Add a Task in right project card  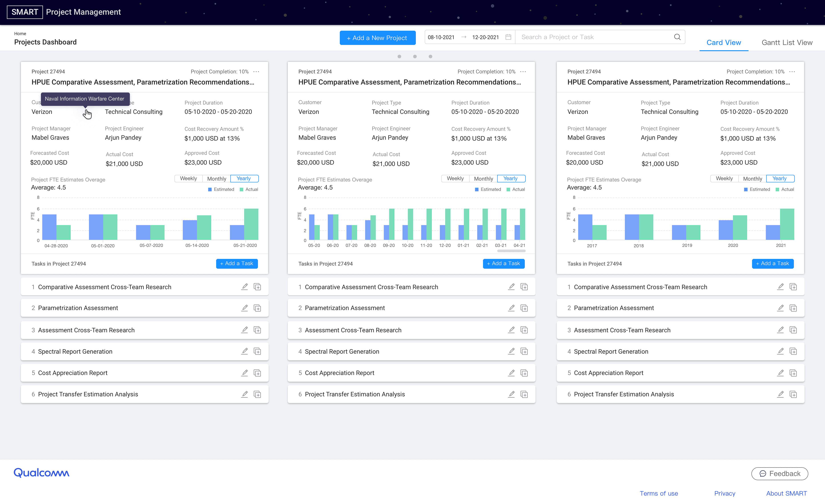[773, 264]
